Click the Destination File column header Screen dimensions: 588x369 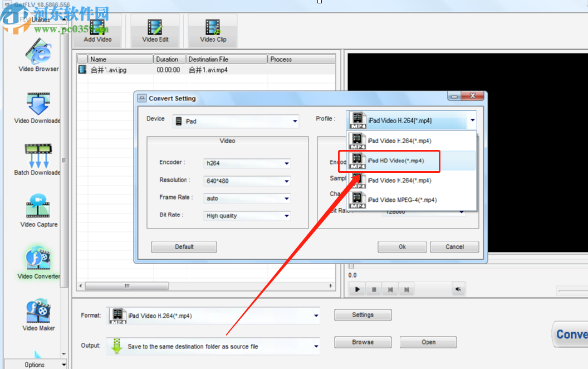227,59
